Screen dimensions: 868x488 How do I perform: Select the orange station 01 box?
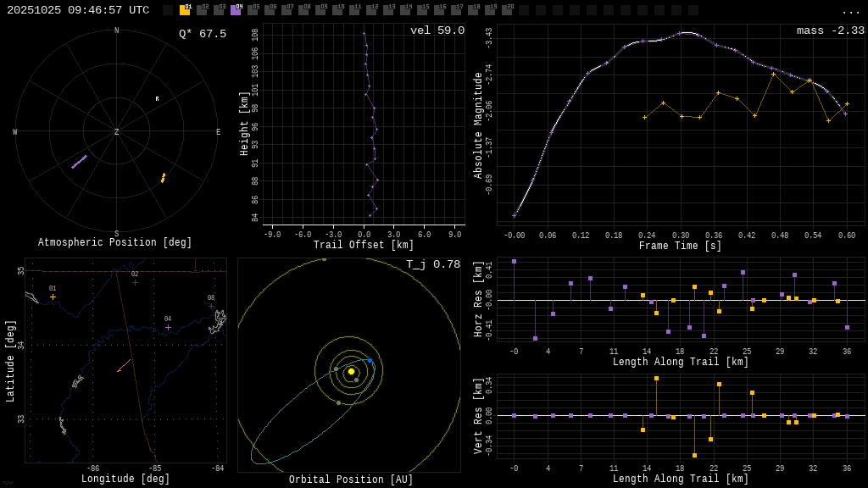[185, 10]
